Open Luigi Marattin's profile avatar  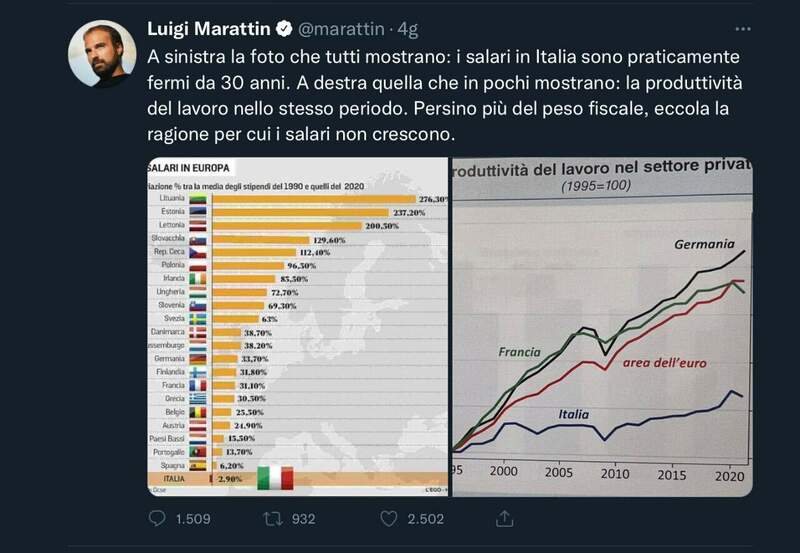(102, 53)
